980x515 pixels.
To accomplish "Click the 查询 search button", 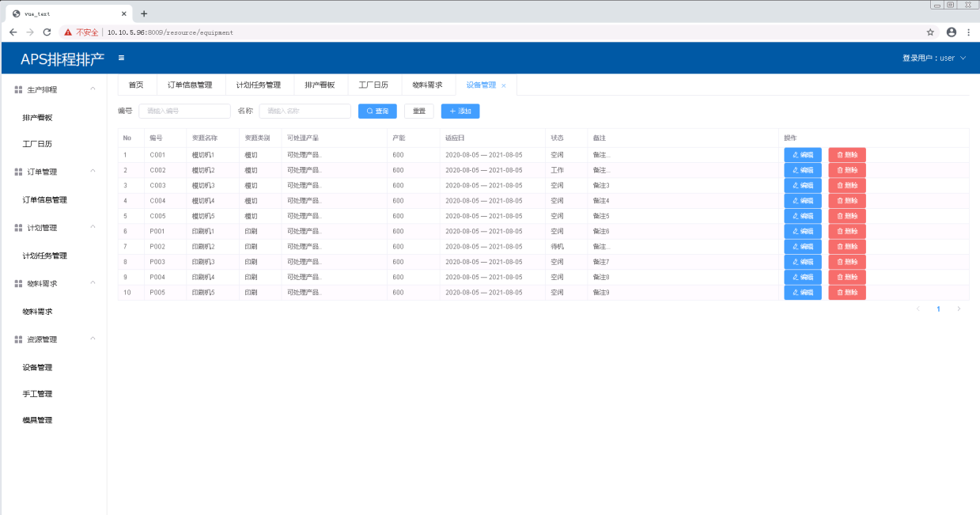I will [x=377, y=112].
